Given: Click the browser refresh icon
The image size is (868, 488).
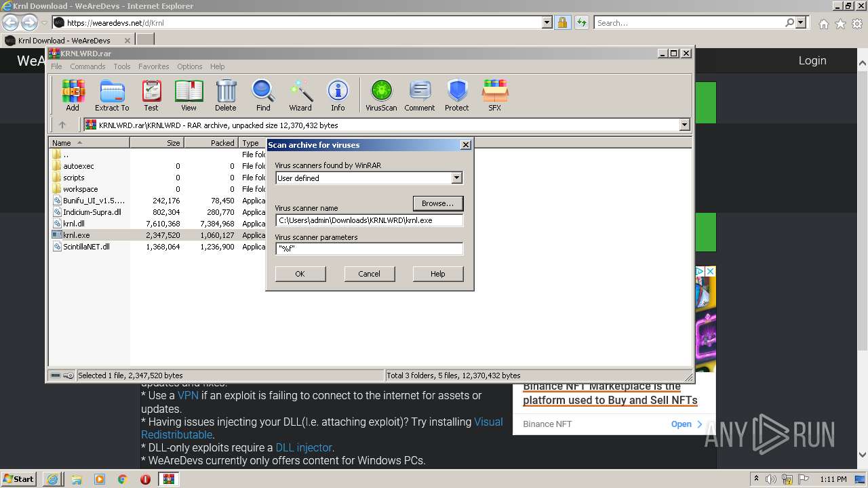Looking at the screenshot, I should tap(581, 22).
